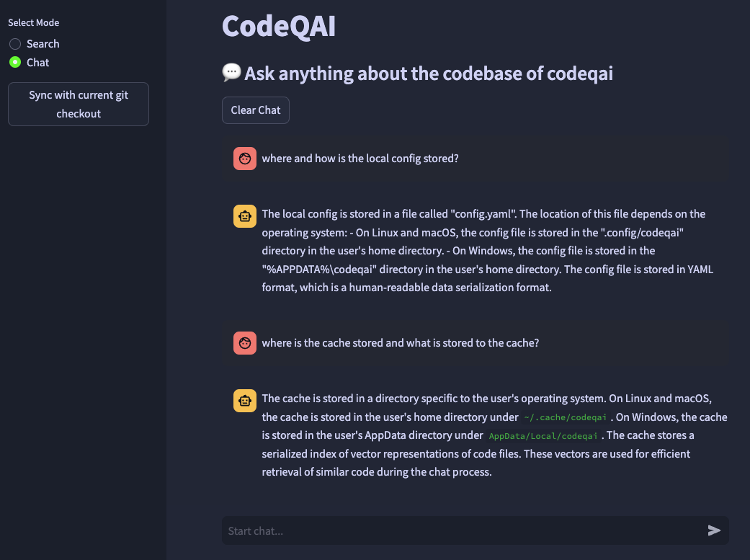Select the Search mode radio button

coord(15,44)
